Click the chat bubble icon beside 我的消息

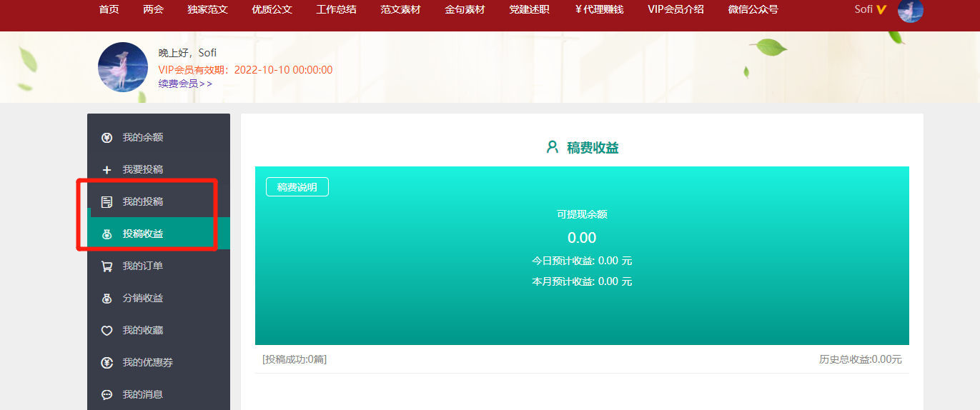(107, 394)
